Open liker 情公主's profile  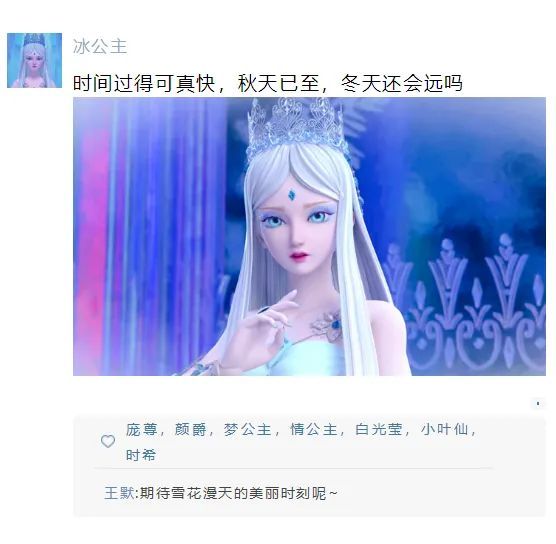314,429
